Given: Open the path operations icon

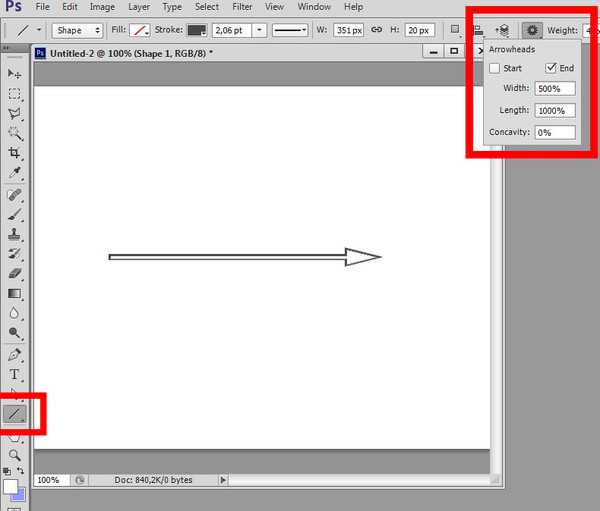Looking at the screenshot, I should [455, 30].
